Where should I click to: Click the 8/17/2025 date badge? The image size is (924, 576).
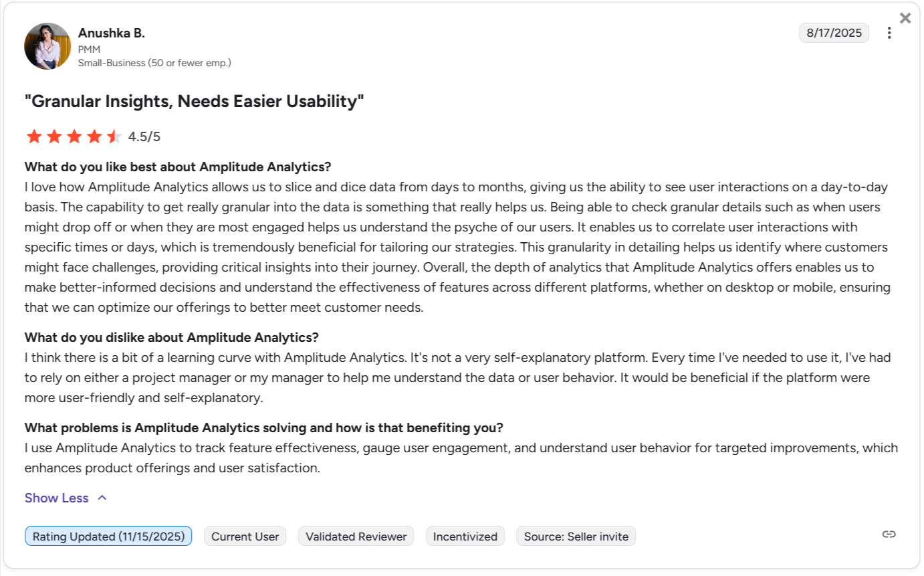[x=834, y=33]
